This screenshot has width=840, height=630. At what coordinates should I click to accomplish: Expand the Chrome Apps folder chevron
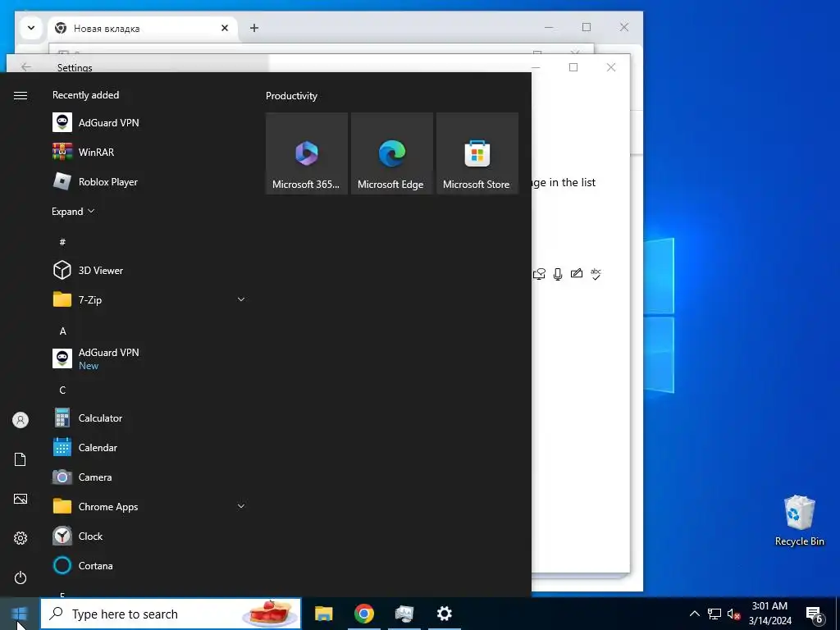tap(241, 506)
